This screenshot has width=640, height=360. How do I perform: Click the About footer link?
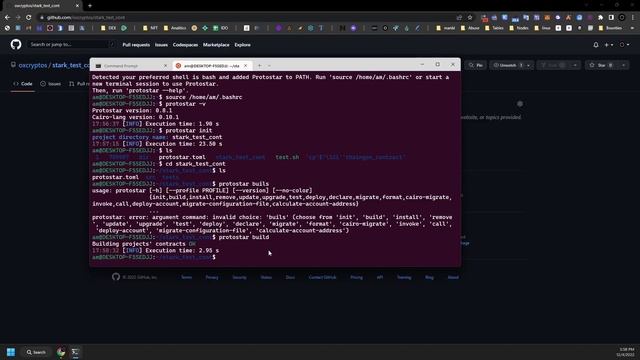coord(453,277)
